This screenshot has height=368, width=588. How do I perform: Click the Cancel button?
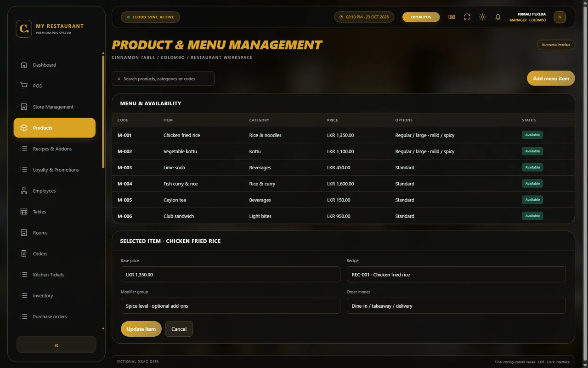pyautogui.click(x=179, y=329)
